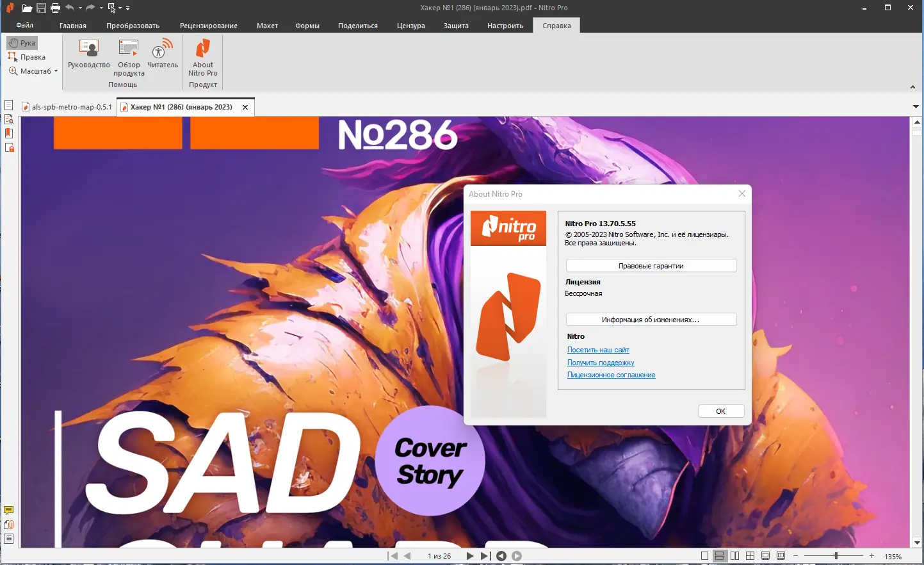Confirm the About dialog with OK
This screenshot has height=565, width=924.
pyautogui.click(x=721, y=411)
